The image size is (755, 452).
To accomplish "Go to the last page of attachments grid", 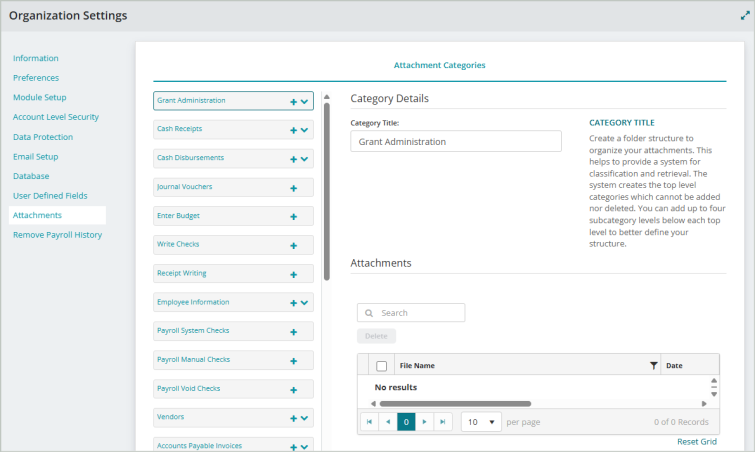I will [x=443, y=422].
